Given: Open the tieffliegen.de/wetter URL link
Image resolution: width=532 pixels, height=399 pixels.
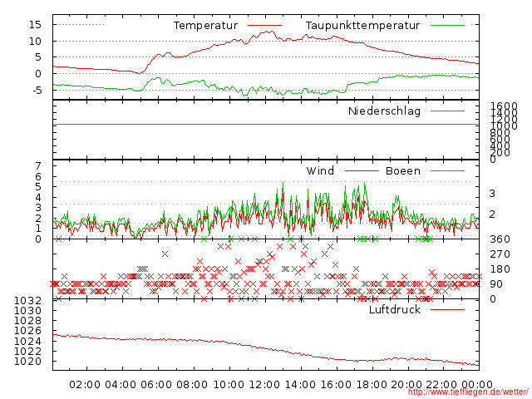Looking at the screenshot, I should (x=468, y=392).
